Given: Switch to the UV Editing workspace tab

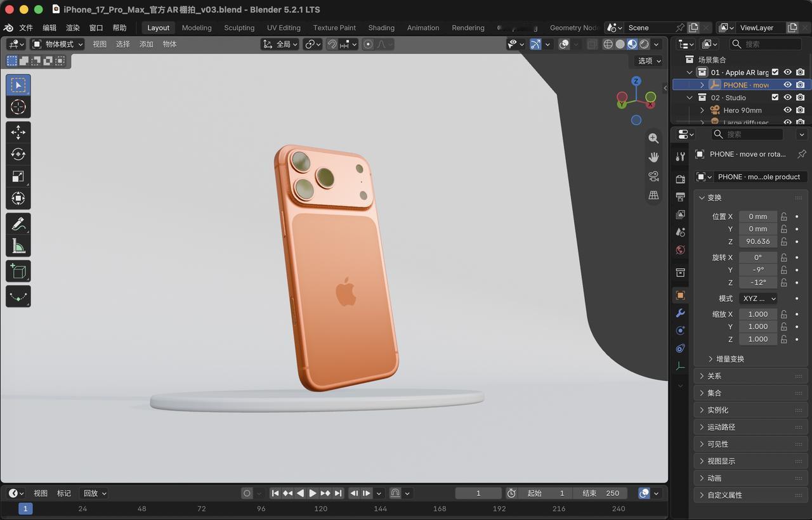Looking at the screenshot, I should [284, 28].
